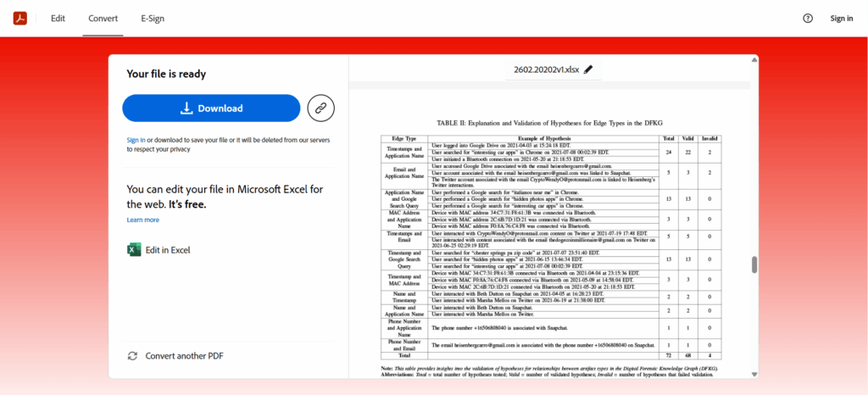Image resolution: width=868 pixels, height=395 pixels.
Task: Open the Adobe Acrobat home logo
Action: pyautogui.click(x=20, y=19)
